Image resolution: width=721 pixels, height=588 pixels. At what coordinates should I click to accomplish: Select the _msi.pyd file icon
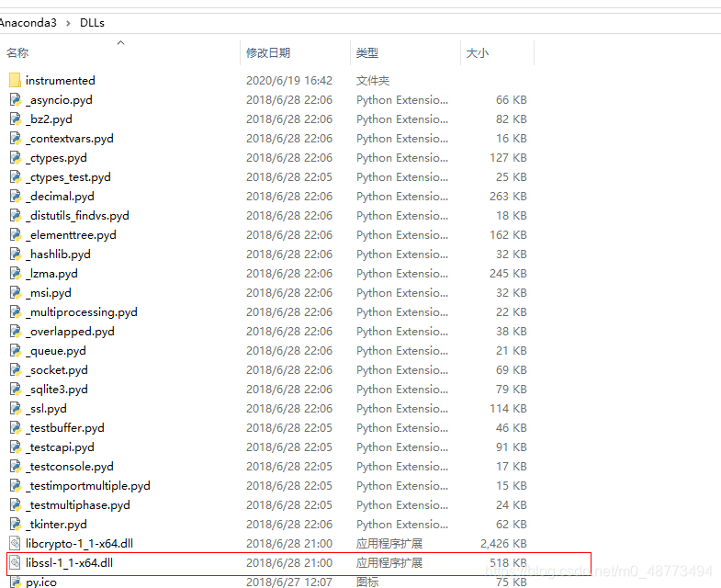pos(16,293)
